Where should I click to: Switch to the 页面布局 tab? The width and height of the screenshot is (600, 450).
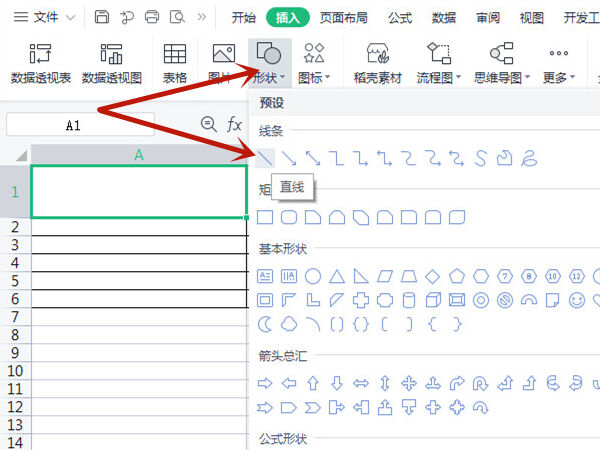pyautogui.click(x=344, y=18)
